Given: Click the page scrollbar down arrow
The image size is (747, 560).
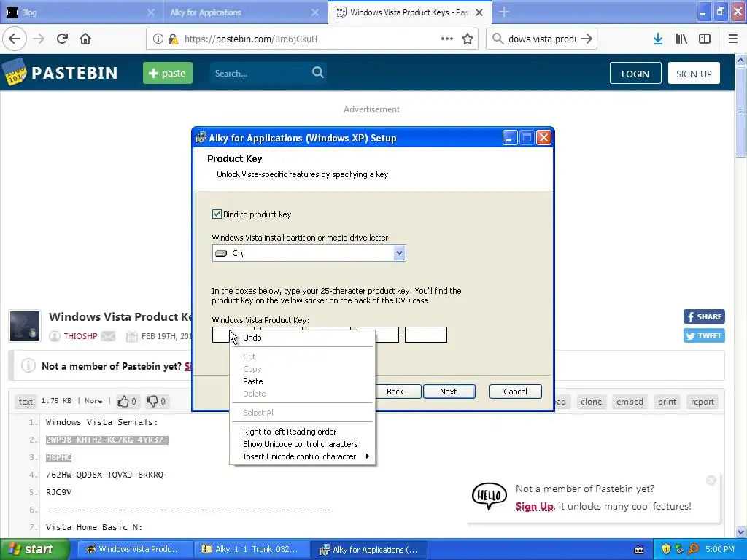Looking at the screenshot, I should pos(741,532).
